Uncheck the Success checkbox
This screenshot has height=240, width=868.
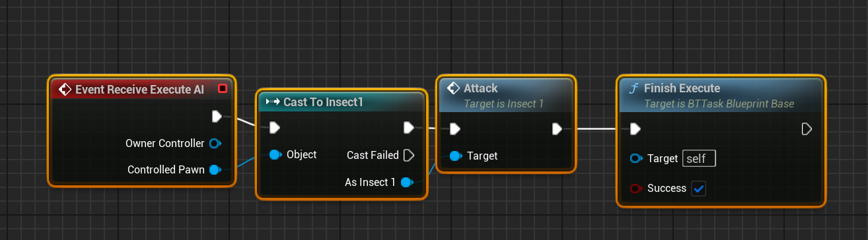pos(698,189)
